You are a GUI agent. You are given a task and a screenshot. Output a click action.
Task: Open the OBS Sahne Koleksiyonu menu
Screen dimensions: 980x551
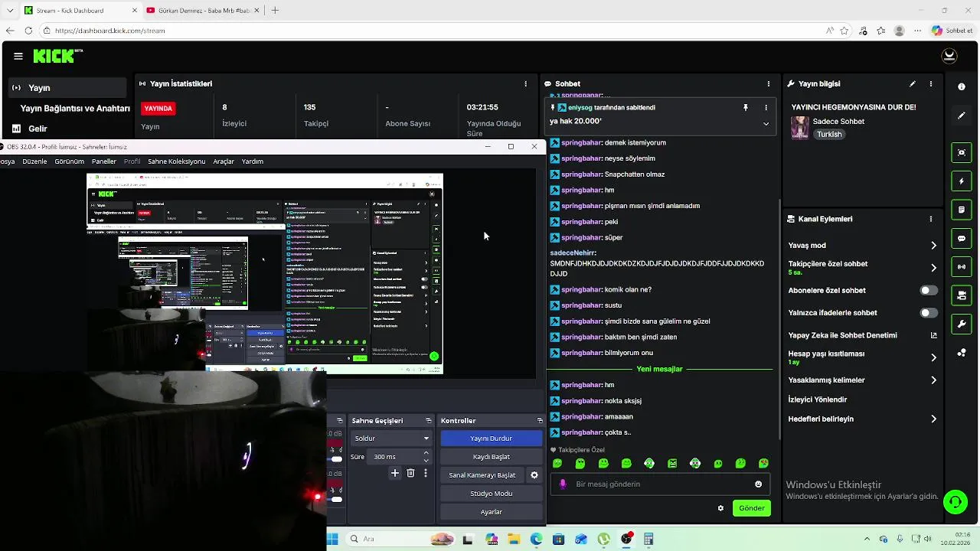pos(177,161)
